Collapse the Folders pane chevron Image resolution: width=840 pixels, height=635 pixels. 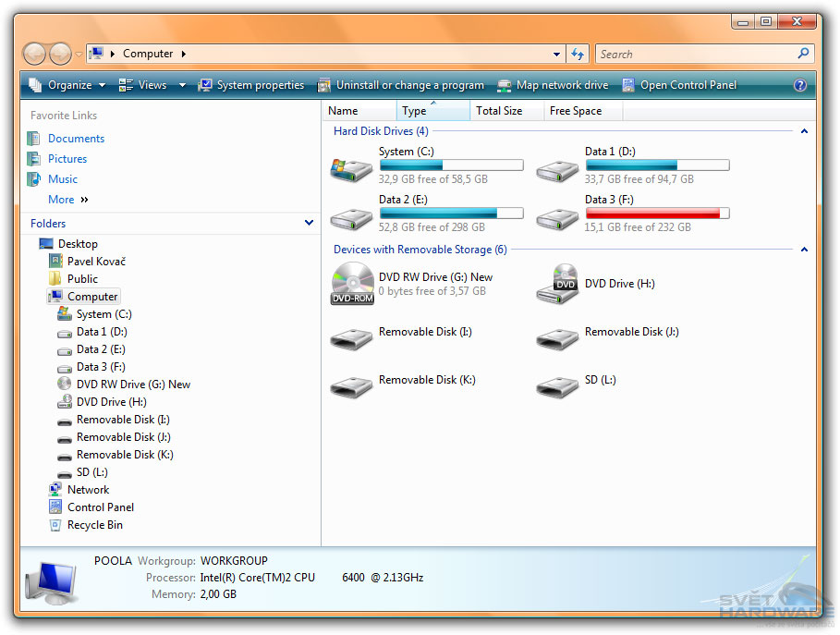pos(309,223)
